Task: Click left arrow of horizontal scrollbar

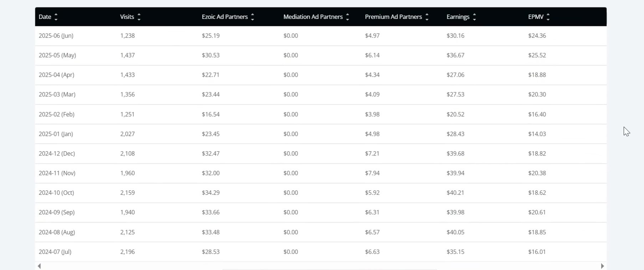Action: coord(39,266)
